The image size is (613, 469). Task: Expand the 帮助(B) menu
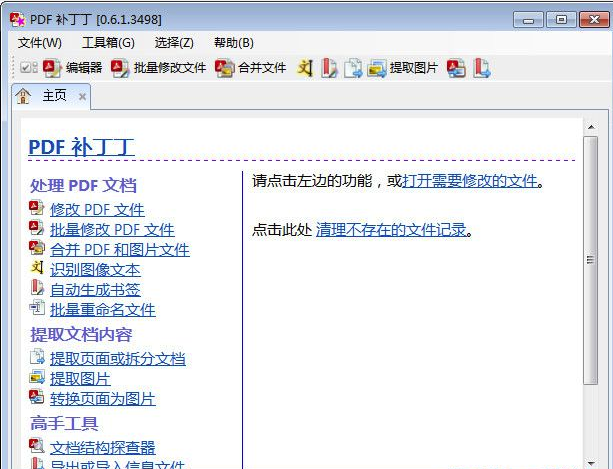[x=233, y=43]
